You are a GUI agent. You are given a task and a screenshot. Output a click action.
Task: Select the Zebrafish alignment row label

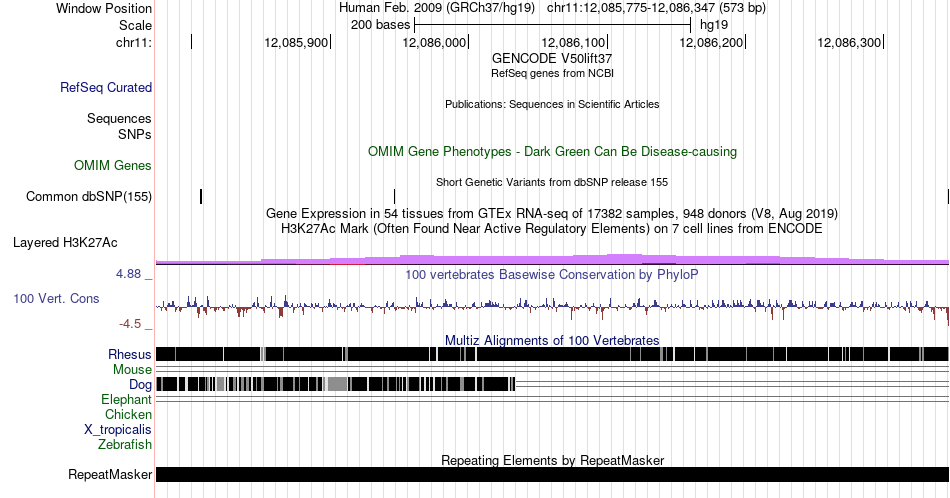[125, 444]
